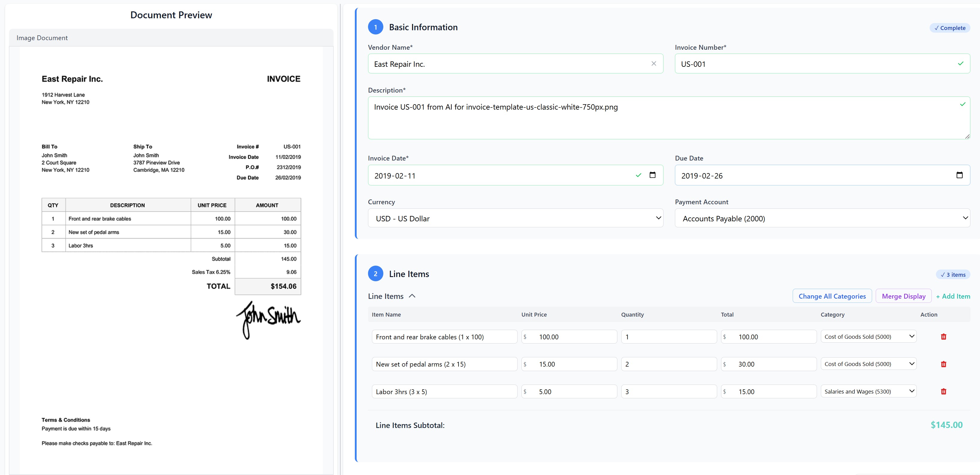
Task: Delete the Labor 3hrs line item
Action: point(943,391)
